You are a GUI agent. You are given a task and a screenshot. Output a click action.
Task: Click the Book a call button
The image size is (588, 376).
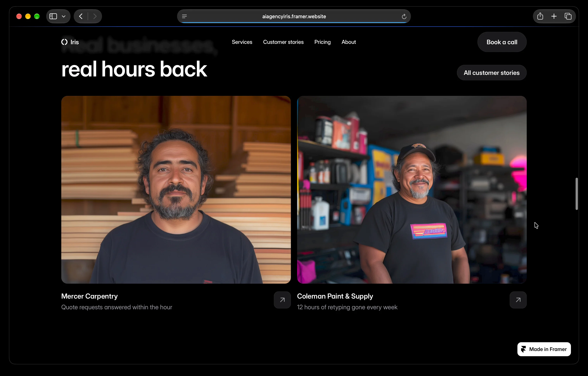(502, 42)
